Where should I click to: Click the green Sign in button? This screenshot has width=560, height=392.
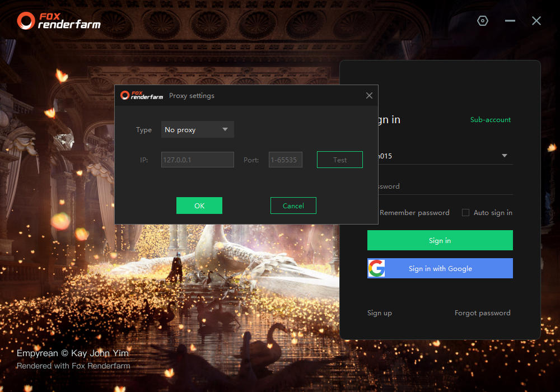click(440, 240)
